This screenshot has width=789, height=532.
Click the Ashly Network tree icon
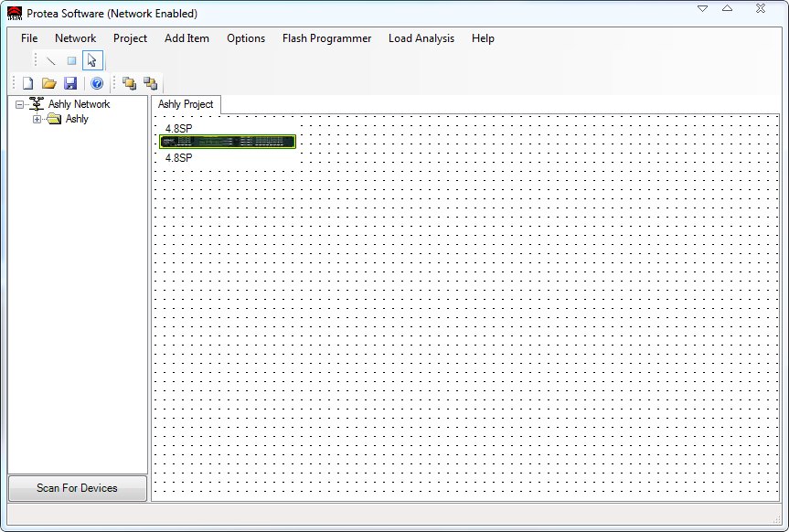point(37,104)
